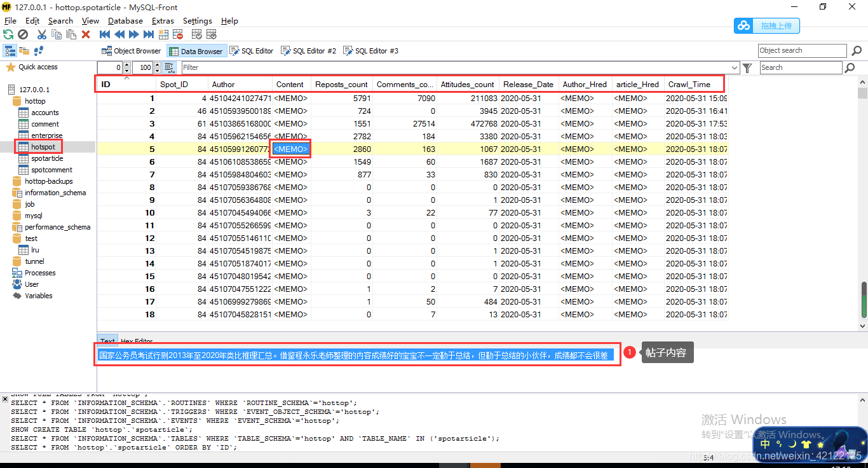This screenshot has width=868, height=468.
Task: Go to next record icon
Action: click(134, 34)
